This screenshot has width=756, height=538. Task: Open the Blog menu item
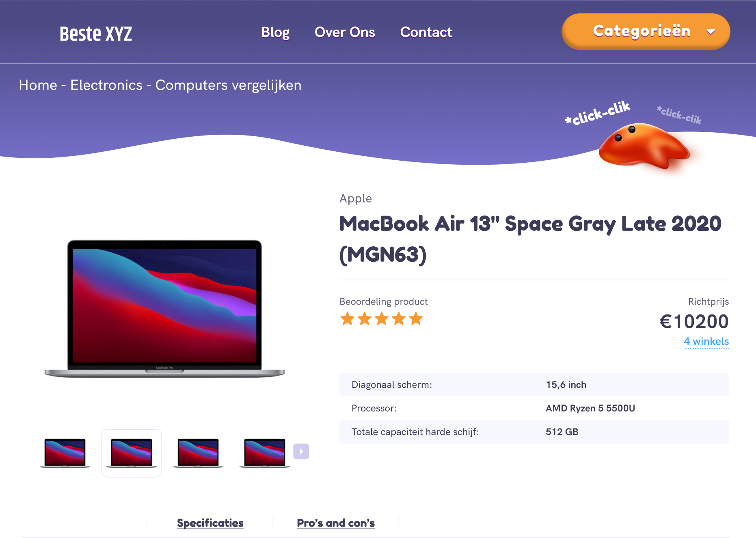[275, 32]
